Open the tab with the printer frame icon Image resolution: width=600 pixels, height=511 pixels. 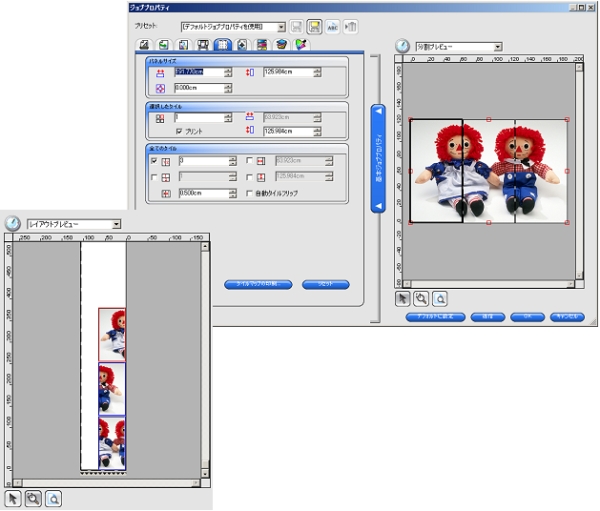point(203,45)
